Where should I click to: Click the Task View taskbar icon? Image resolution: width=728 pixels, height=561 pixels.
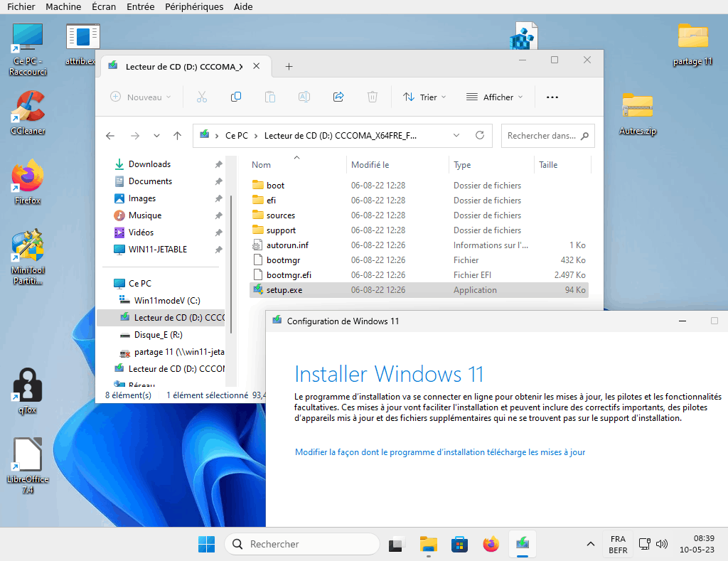coord(396,544)
